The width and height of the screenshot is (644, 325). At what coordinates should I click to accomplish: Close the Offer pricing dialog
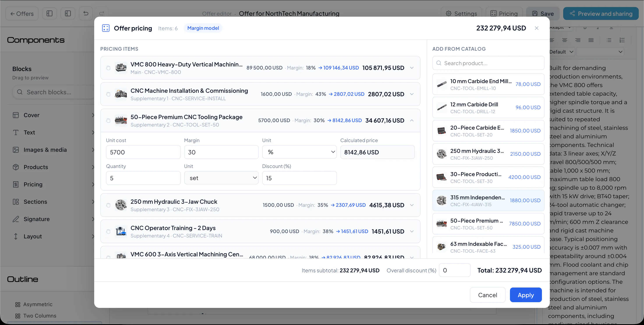click(536, 28)
